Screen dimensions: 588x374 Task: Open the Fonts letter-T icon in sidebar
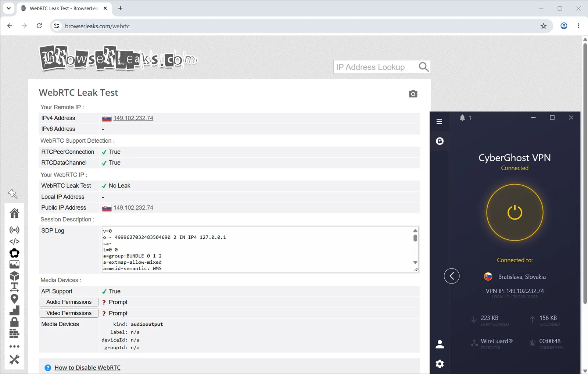(14, 287)
